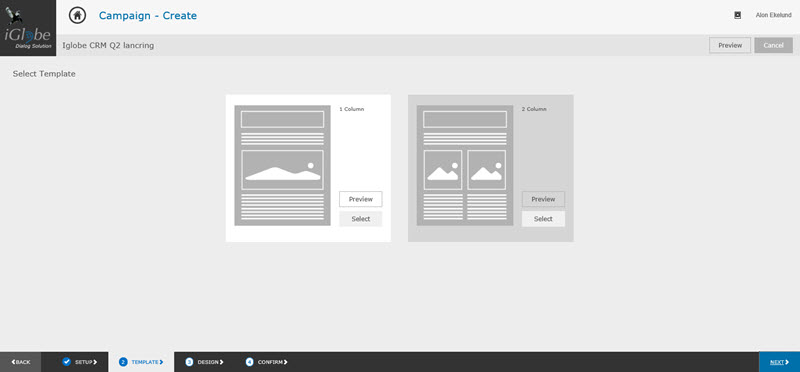Select the step 2 Template number icon
Viewport: 800px width, 372px height.
tap(123, 362)
